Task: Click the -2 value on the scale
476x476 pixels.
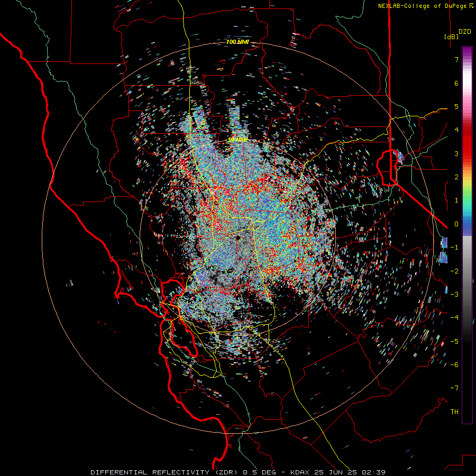Action: 454,271
